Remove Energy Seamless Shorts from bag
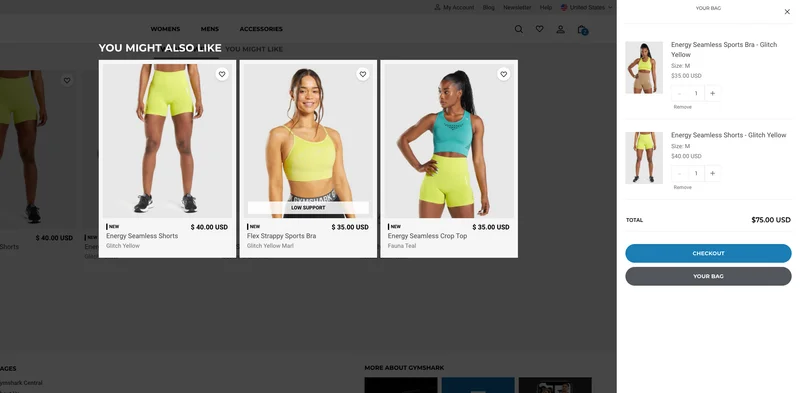 click(x=682, y=187)
